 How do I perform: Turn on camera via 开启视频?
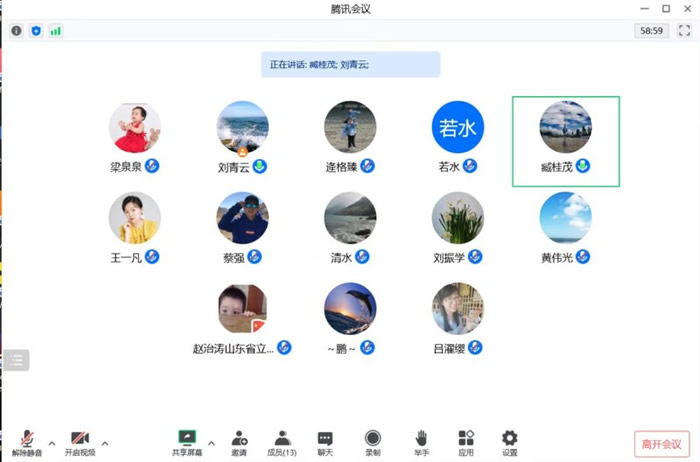click(80, 442)
